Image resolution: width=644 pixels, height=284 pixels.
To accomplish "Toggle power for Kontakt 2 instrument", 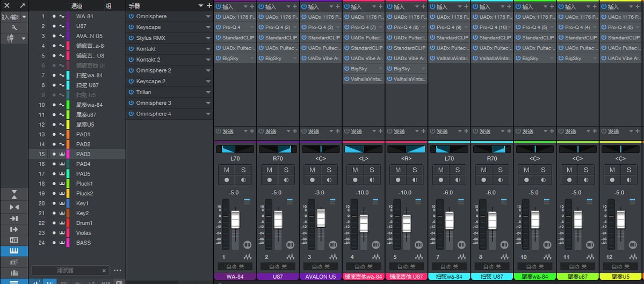I will [132, 60].
